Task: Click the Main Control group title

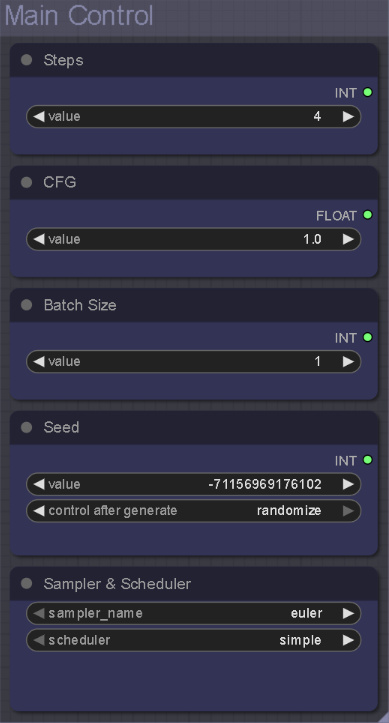Action: click(78, 16)
